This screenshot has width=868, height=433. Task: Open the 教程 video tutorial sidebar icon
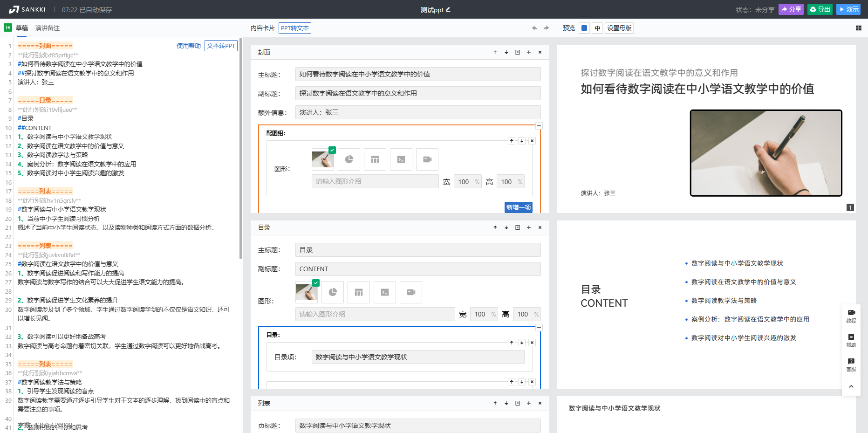(x=851, y=316)
